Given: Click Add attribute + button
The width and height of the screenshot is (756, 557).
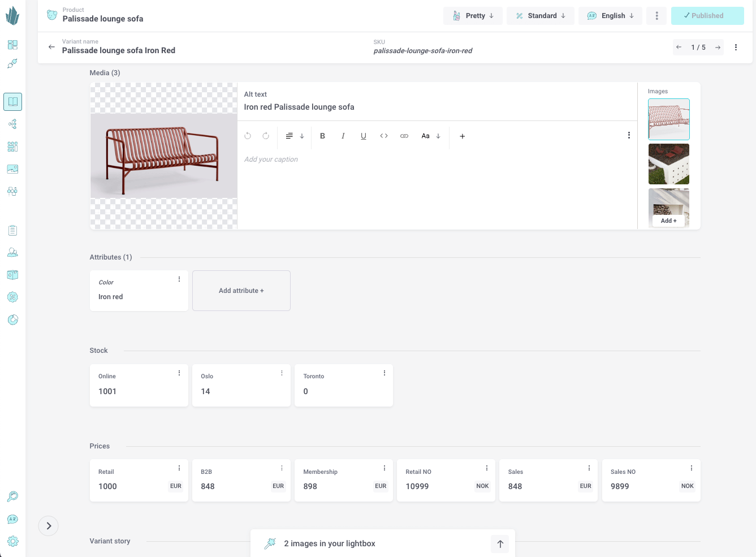Looking at the screenshot, I should [x=241, y=291].
